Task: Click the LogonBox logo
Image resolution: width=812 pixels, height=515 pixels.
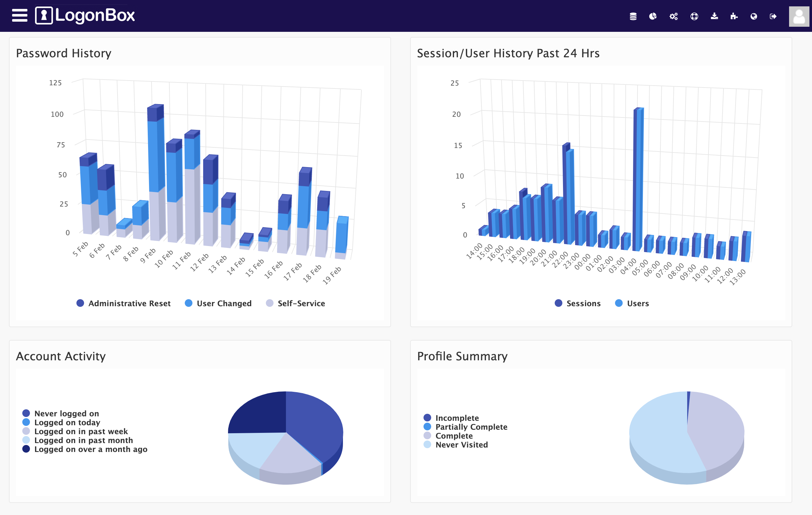Action: 85,16
